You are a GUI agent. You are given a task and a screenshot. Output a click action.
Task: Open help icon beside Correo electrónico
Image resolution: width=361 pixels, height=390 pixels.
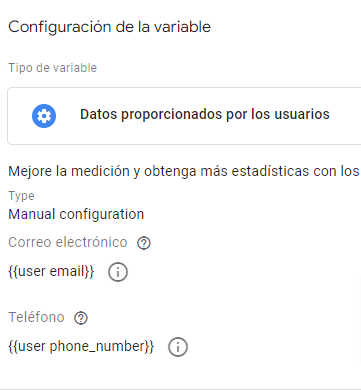click(144, 243)
